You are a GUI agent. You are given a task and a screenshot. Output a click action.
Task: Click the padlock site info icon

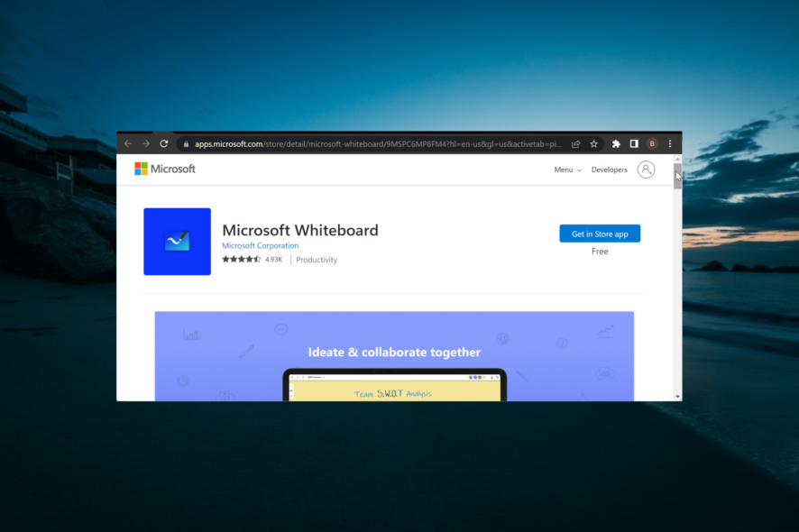(186, 144)
